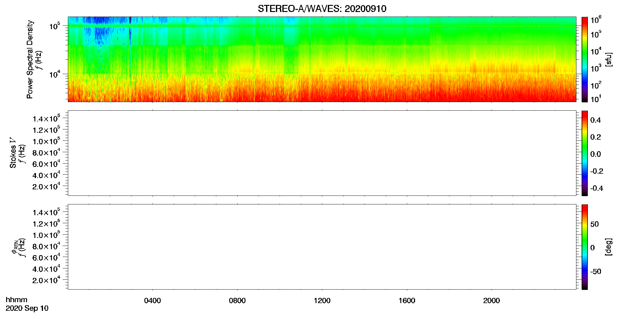Viewport: 644px width, 332px height.
Task: Click the plot title STEREO-A/WAVES: 20200910
Action: click(x=322, y=9)
